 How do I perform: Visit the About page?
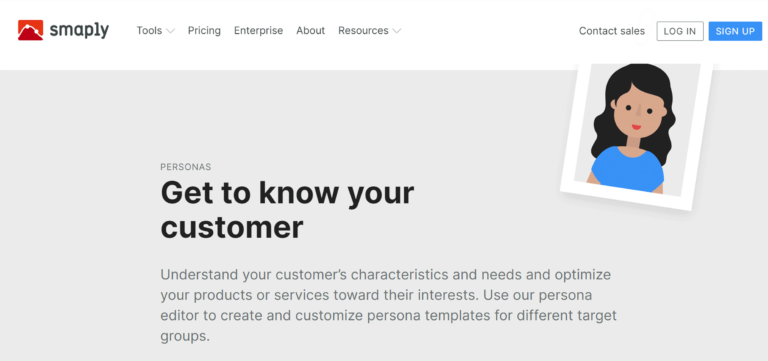(x=311, y=31)
